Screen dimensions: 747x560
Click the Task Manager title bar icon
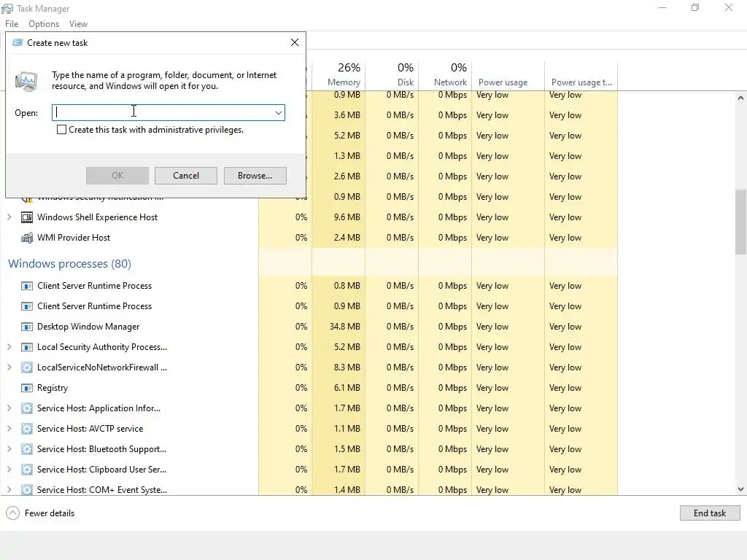click(x=7, y=9)
